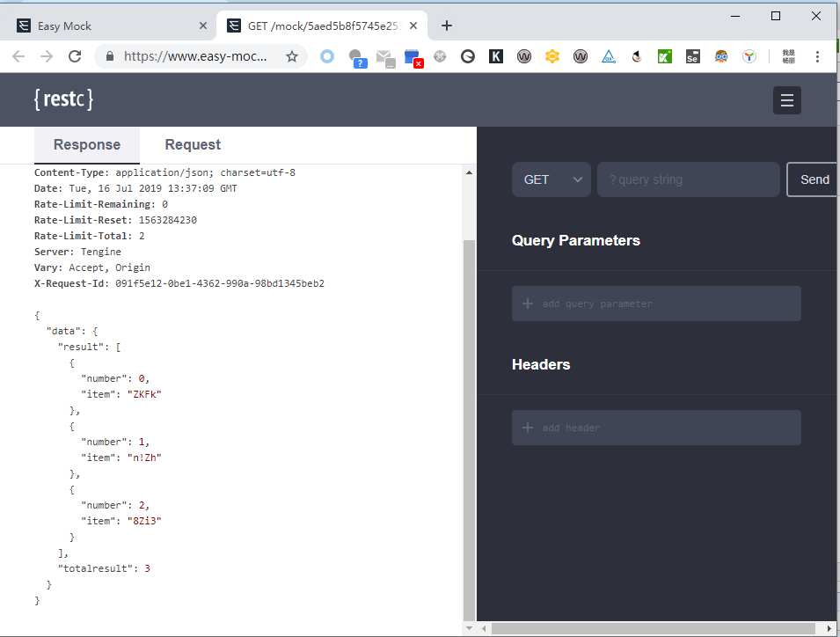Click the black circular G extension
Screen dimensions: 840x637
468,56
